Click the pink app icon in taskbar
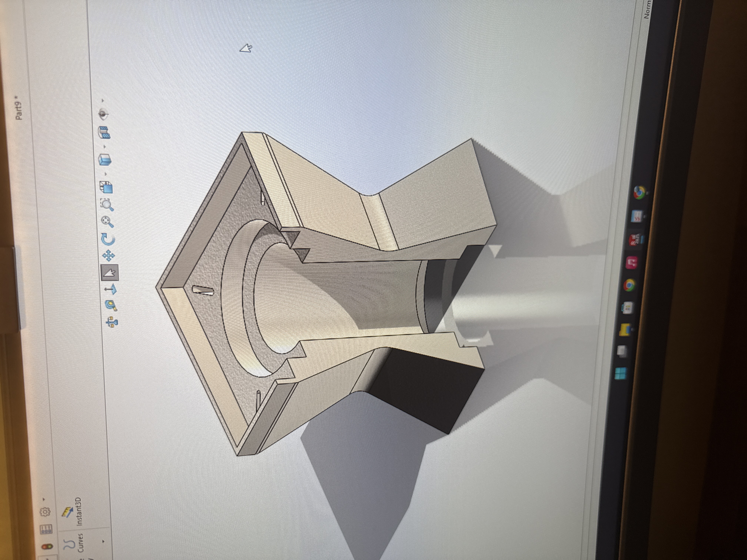The width and height of the screenshot is (747, 560). coord(632,263)
